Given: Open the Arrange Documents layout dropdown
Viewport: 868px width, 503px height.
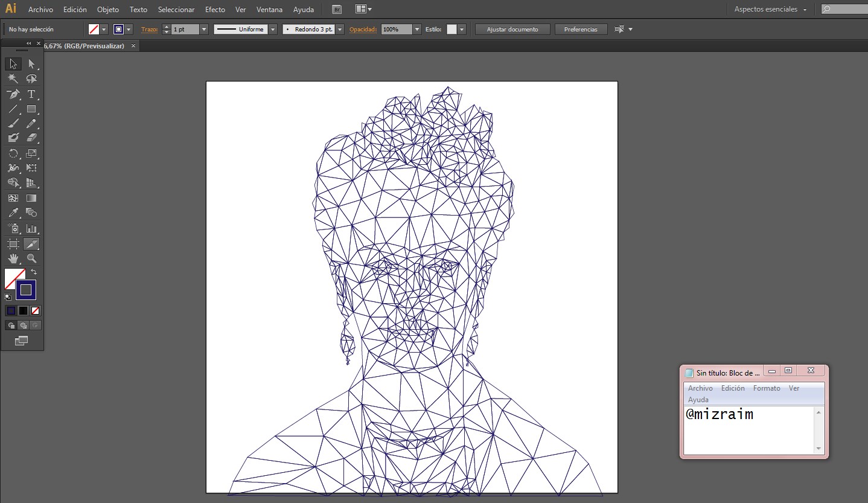Looking at the screenshot, I should 363,9.
